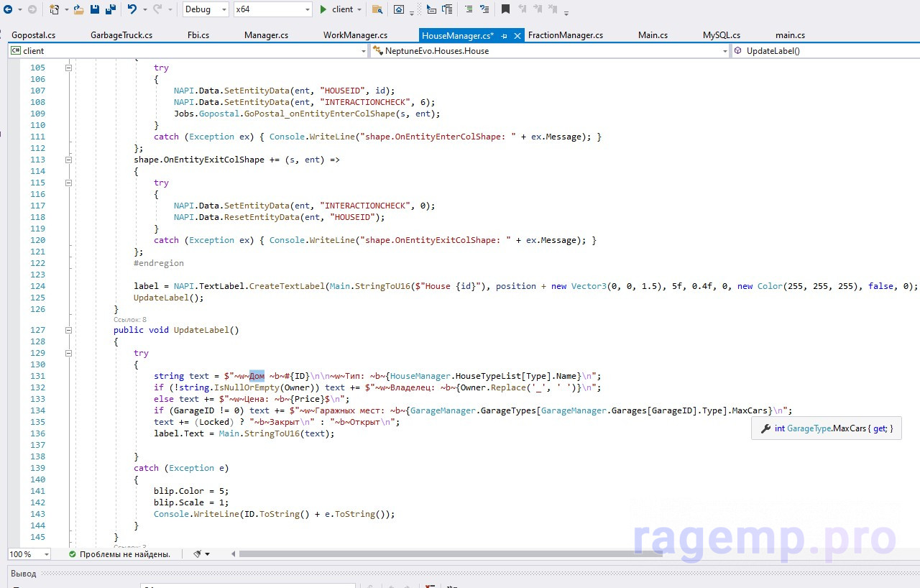This screenshot has width=920, height=588.
Task: Open the x64 platform dropdown
Action: coord(308,9)
